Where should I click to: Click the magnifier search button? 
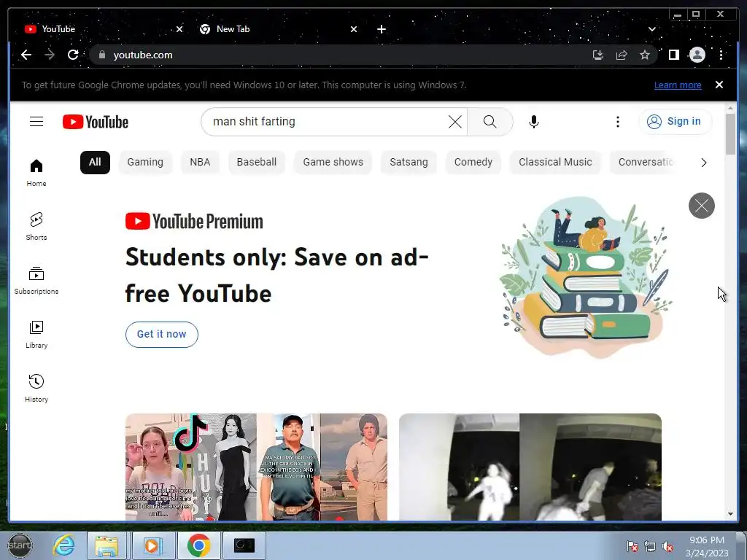point(489,122)
